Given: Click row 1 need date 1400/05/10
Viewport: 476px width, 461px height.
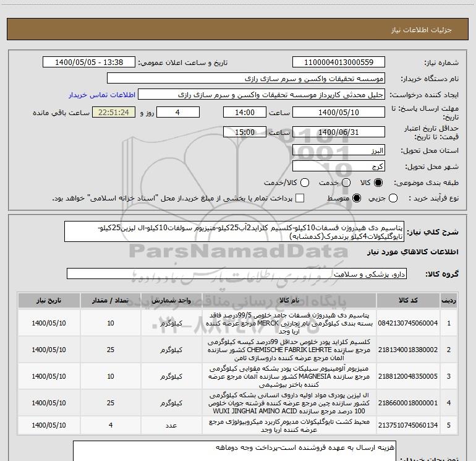Looking at the screenshot, I should (49, 323).
